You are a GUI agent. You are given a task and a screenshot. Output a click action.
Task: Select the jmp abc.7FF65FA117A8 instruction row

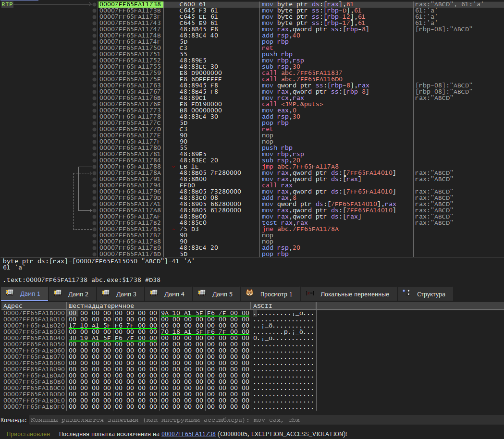coord(300,167)
